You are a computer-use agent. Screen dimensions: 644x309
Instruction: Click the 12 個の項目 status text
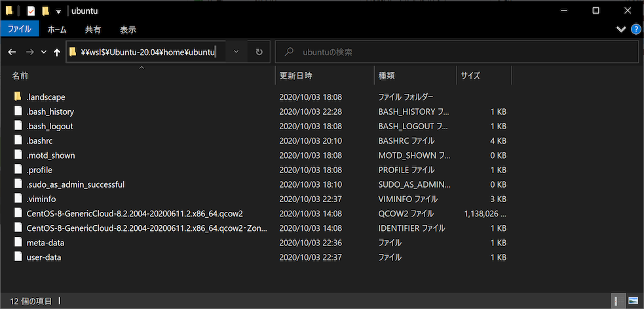coord(31,302)
